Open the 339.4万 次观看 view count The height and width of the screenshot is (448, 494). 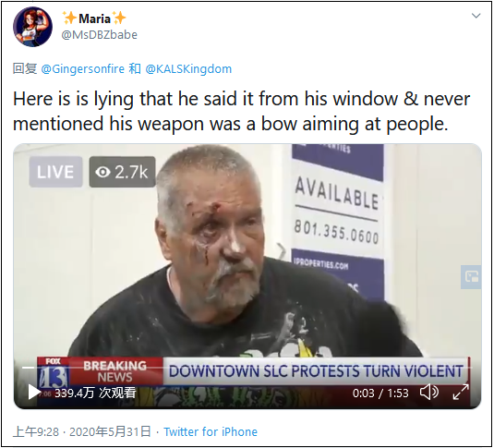95,393
